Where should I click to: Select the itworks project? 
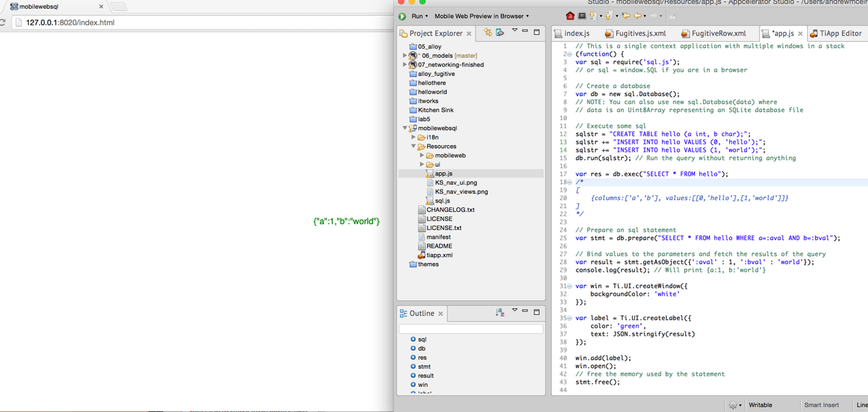(x=424, y=101)
